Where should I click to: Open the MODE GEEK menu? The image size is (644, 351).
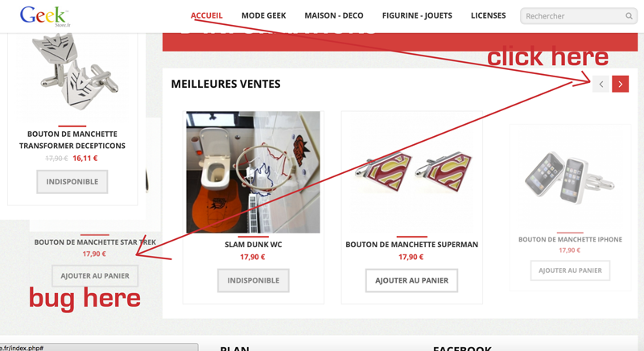(264, 15)
